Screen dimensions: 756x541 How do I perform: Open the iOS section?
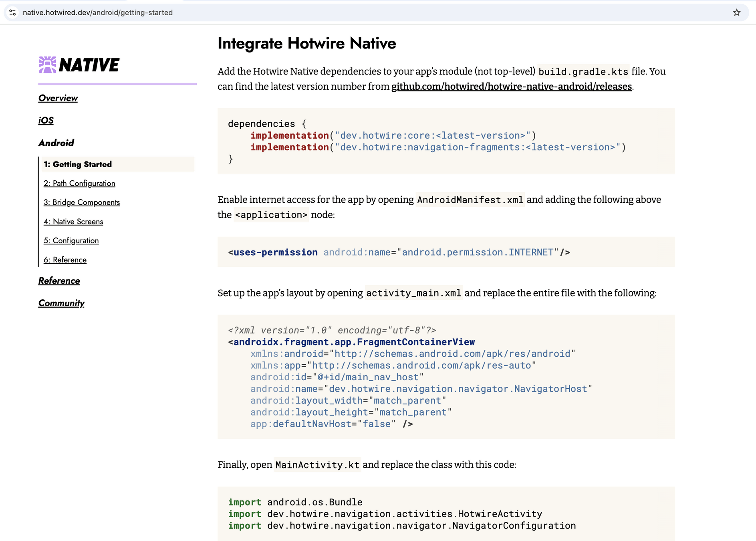[x=46, y=121]
